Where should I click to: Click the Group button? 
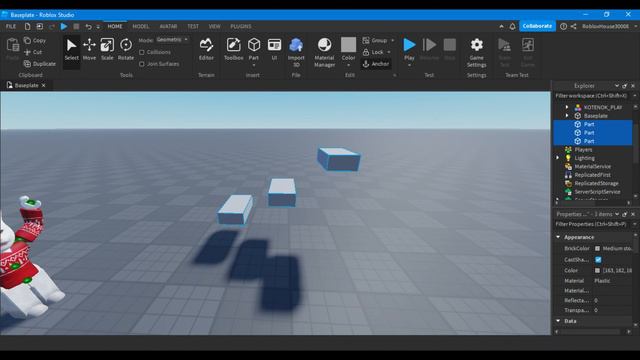pos(375,40)
